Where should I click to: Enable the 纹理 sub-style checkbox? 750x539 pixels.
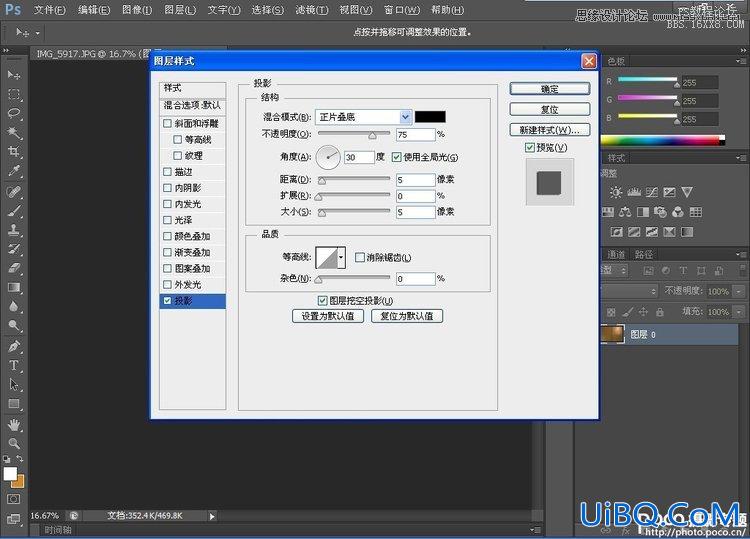tap(177, 155)
